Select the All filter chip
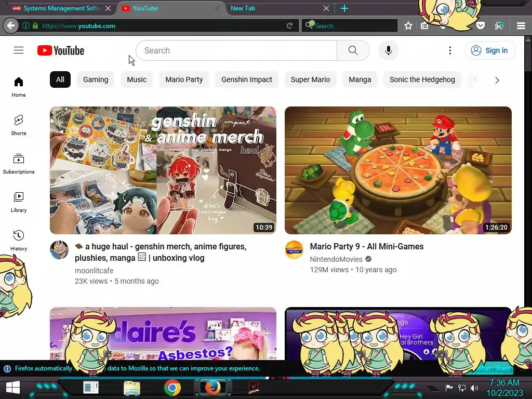The image size is (532, 399). (60, 79)
